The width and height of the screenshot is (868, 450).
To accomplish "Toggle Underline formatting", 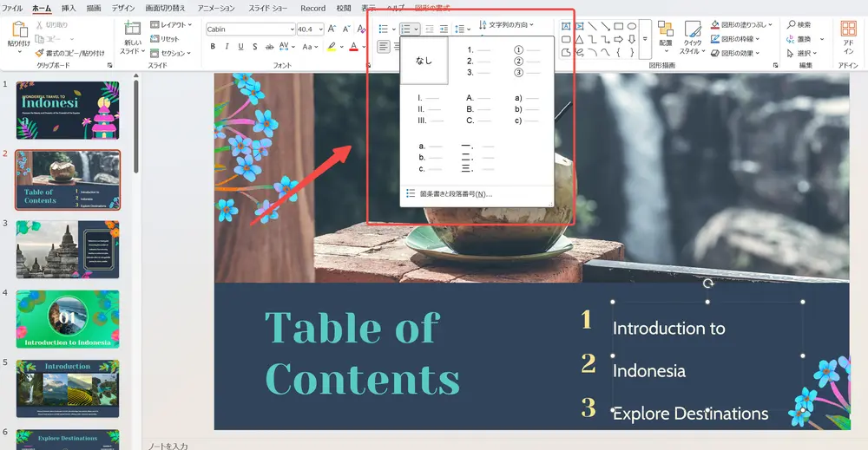I will pos(240,47).
